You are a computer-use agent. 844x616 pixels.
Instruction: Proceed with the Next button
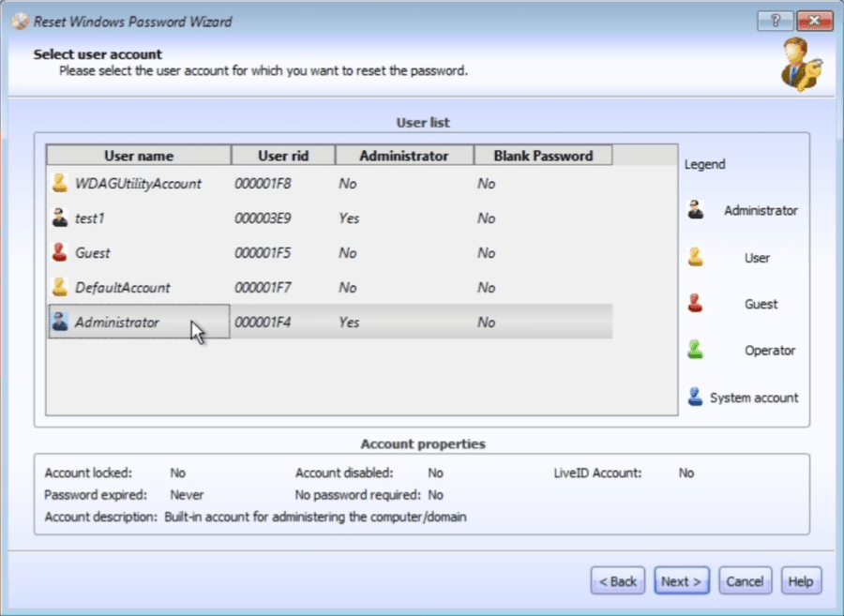tap(682, 581)
